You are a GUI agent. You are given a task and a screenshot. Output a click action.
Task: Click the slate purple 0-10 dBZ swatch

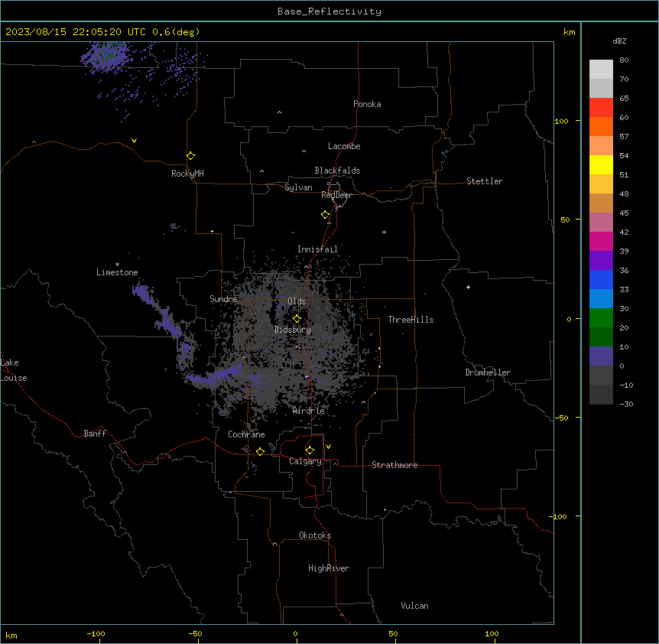point(601,356)
